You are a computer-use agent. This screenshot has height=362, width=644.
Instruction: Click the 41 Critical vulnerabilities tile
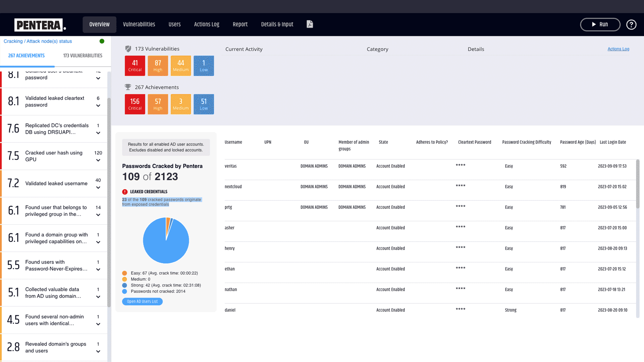[135, 66]
